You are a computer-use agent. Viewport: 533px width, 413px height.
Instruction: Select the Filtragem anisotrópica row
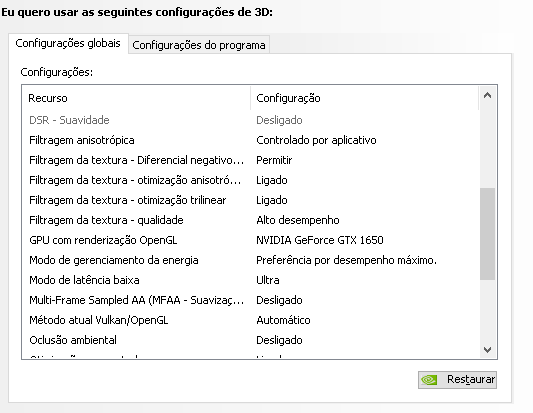[251, 140]
